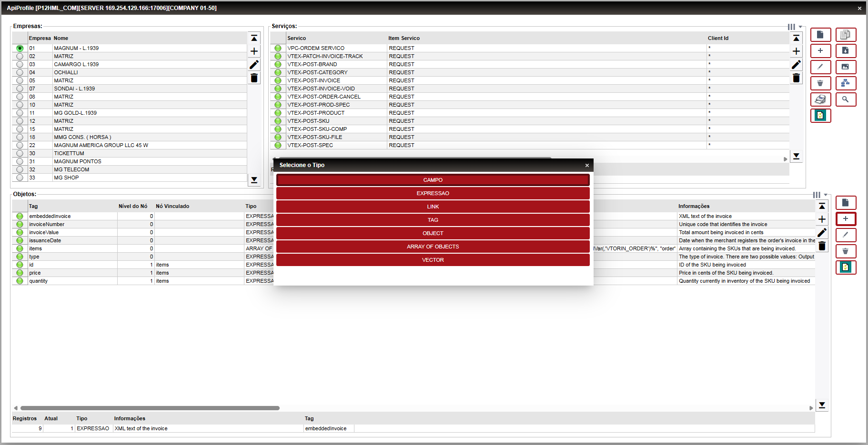This screenshot has width=868, height=445.
Task: Add new row in Serviços grid
Action: (796, 51)
